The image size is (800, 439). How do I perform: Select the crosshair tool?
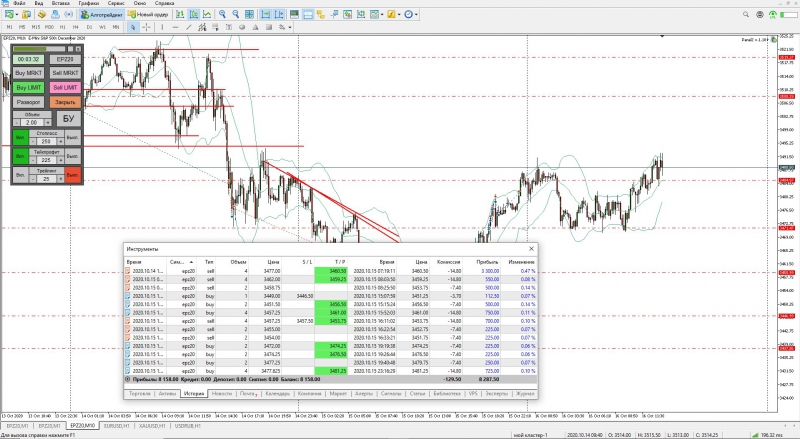coord(146,27)
